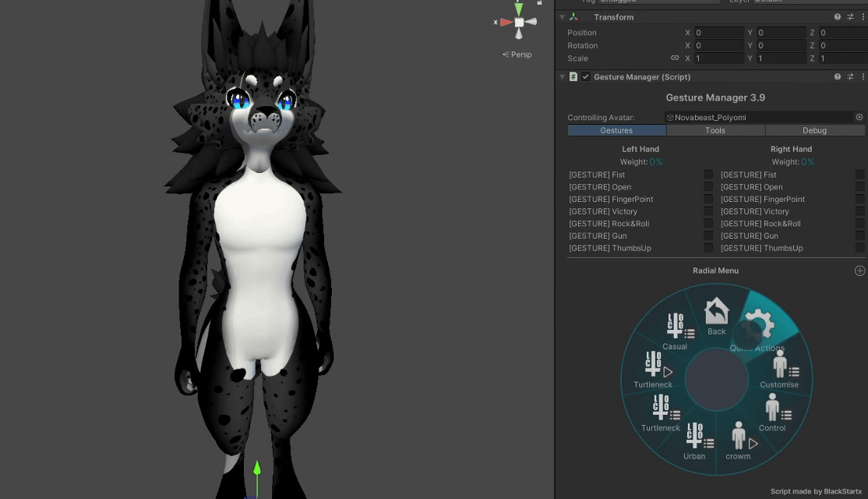This screenshot has width=868, height=499.
Task: Open the Transform component help icon
Action: 837,17
